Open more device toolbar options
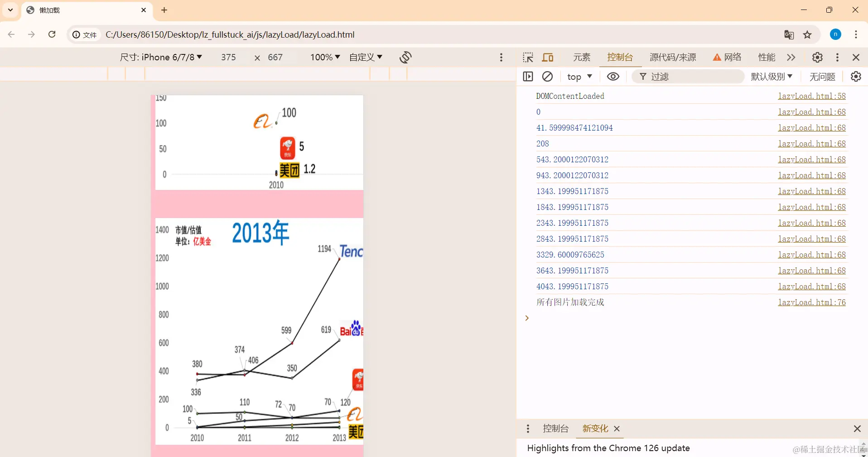 coord(501,57)
